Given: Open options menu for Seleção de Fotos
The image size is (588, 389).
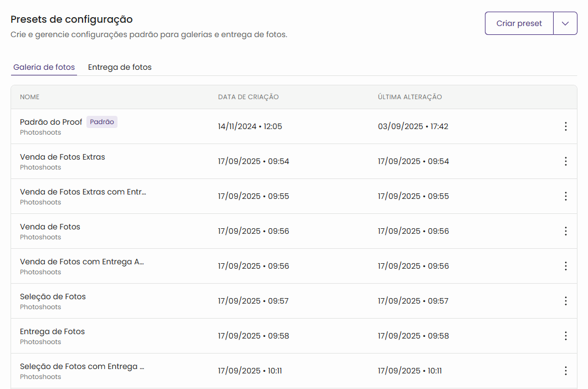Looking at the screenshot, I should coord(565,301).
